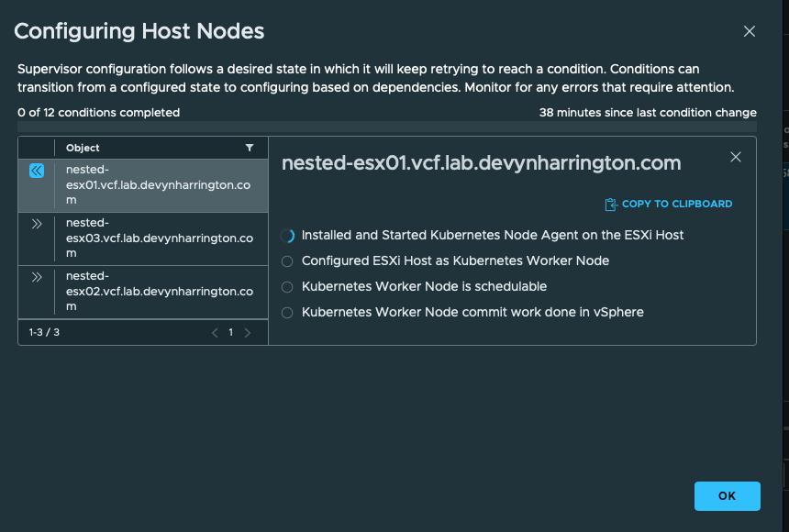The image size is (789, 532).
Task: Click status circle for Configured ESXi Host as Worker Node
Action: 287,261
